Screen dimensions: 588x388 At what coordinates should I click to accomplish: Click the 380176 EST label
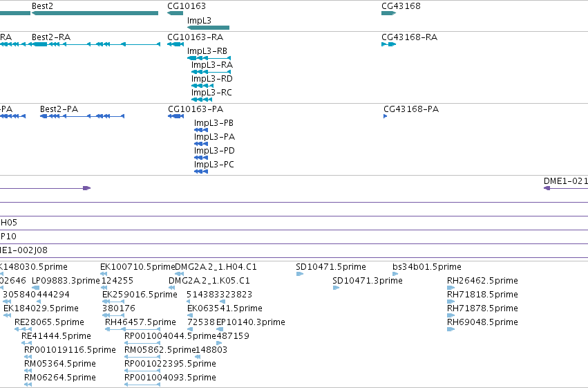coord(119,308)
